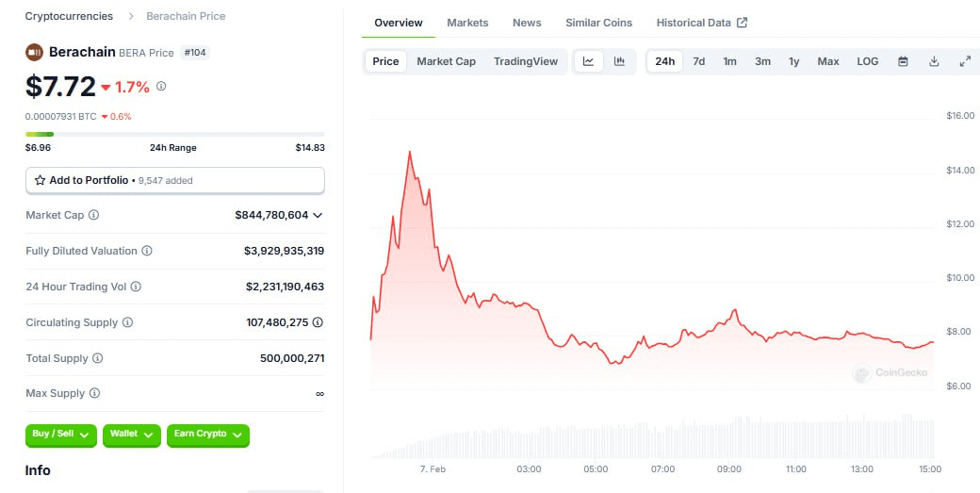980x493 pixels.
Task: Click the info icon beside Circulating Supply value
Action: (318, 322)
